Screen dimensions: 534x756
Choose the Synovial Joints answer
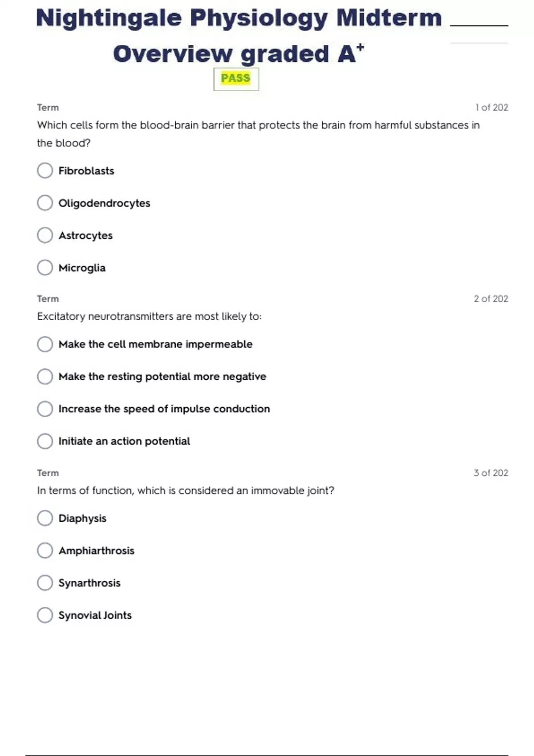coord(45,615)
